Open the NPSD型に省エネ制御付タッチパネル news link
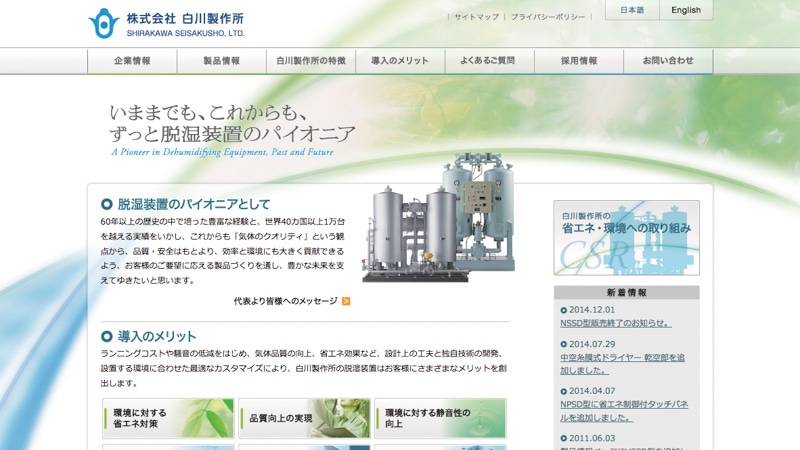The width and height of the screenshot is (800, 450). pyautogui.click(x=624, y=411)
